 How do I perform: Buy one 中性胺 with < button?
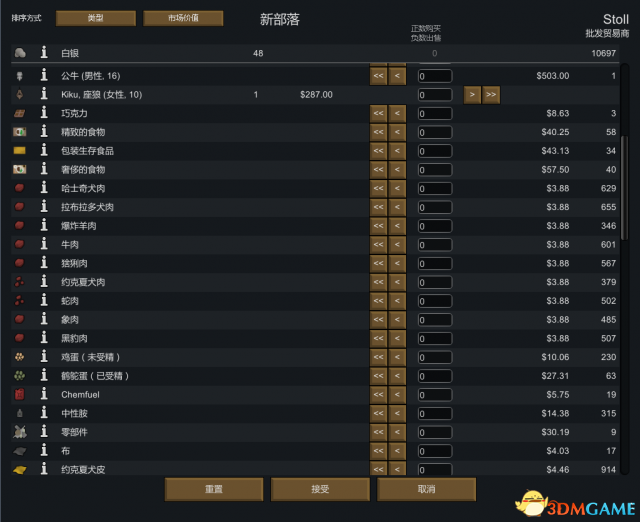pyautogui.click(x=397, y=414)
